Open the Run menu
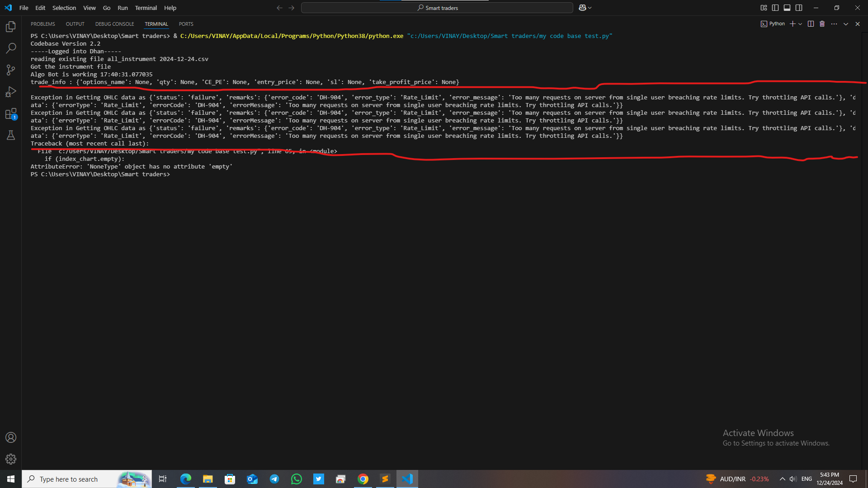 (x=123, y=8)
